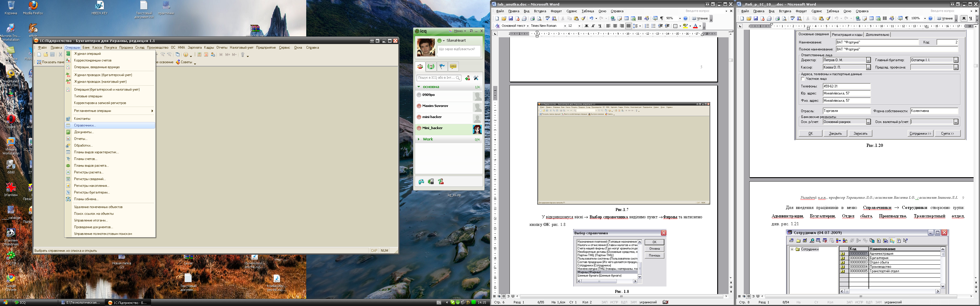This screenshot has width=980, height=306.
Task: Click Insert Table icon in lab_anutka toolbar
Action: click(626, 18)
